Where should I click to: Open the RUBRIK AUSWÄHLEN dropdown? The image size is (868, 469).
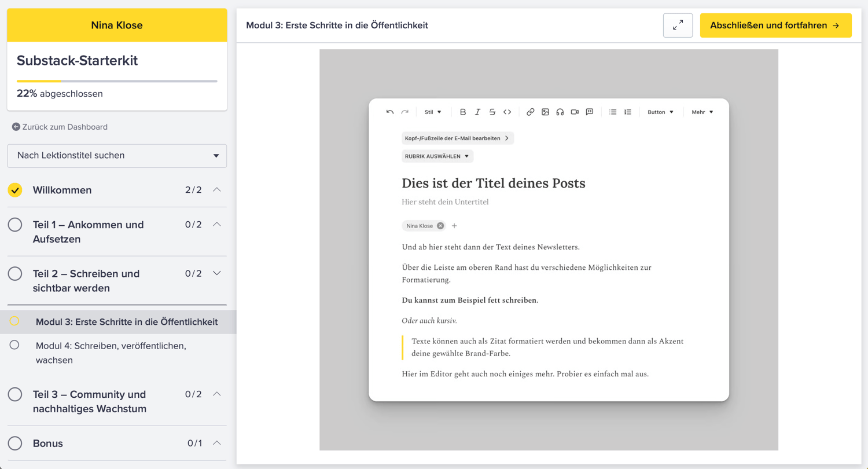(437, 156)
